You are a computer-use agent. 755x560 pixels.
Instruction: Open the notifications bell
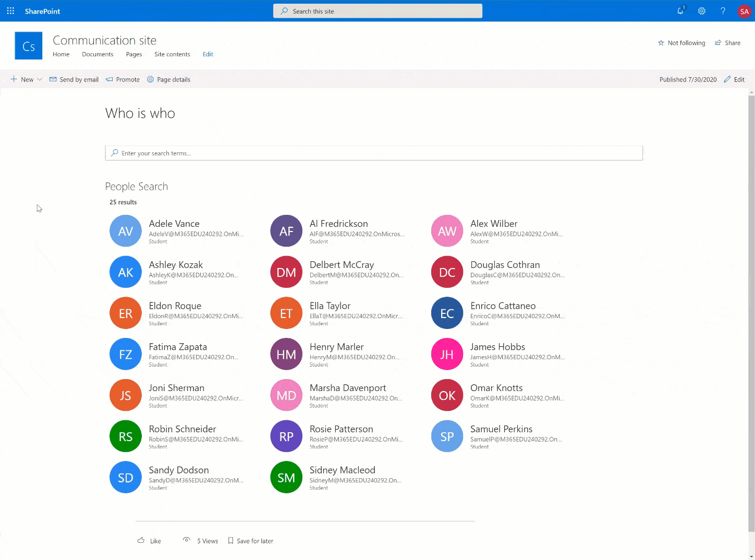(681, 11)
